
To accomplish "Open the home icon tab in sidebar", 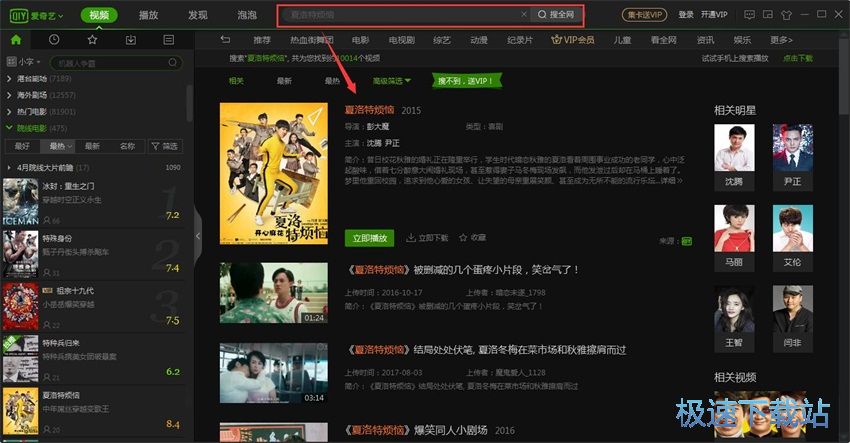I will pos(16,40).
